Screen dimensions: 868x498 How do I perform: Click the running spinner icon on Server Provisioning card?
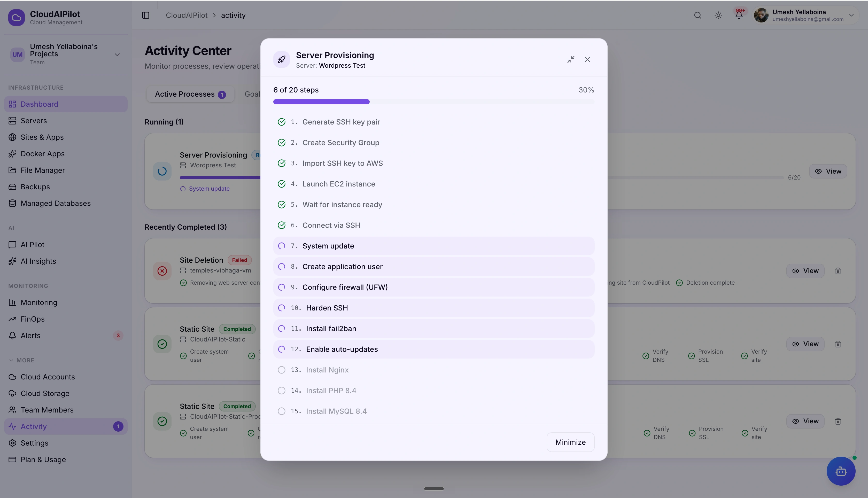point(162,171)
